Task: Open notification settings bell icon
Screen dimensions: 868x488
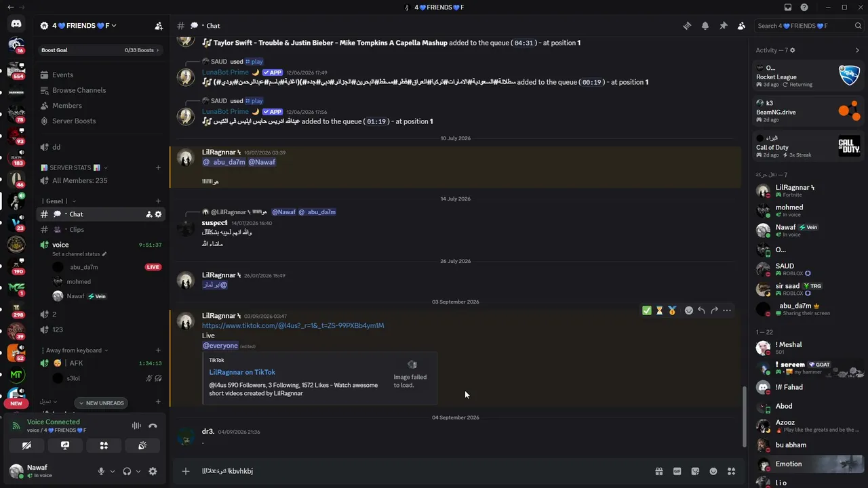Action: point(705,26)
